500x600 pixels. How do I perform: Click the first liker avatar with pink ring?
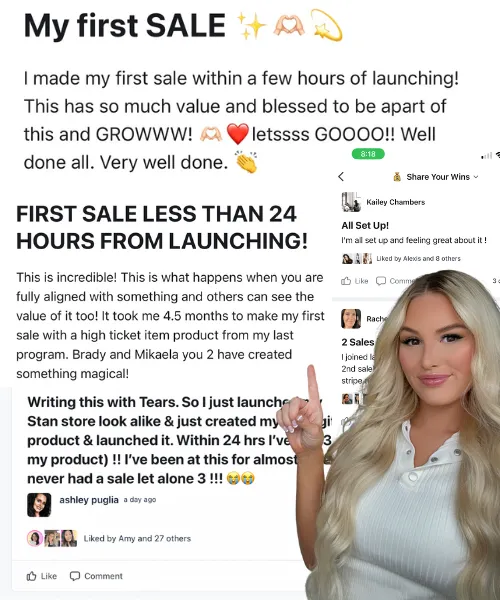[34, 538]
